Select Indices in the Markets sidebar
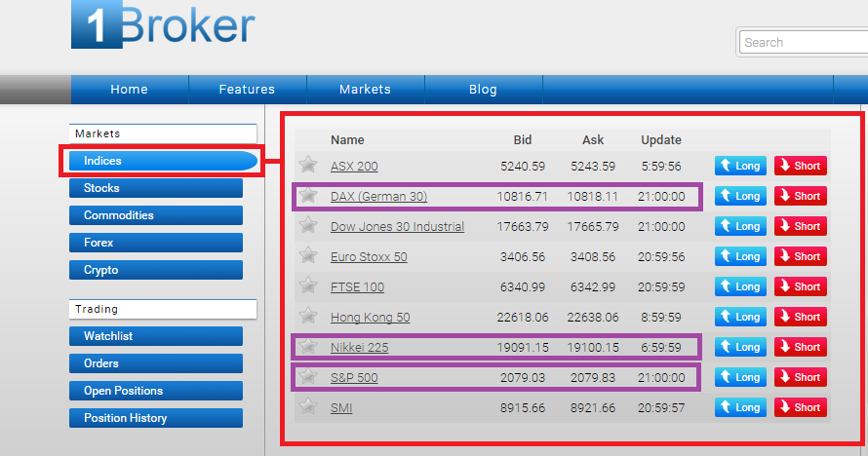868x456 pixels. [163, 161]
